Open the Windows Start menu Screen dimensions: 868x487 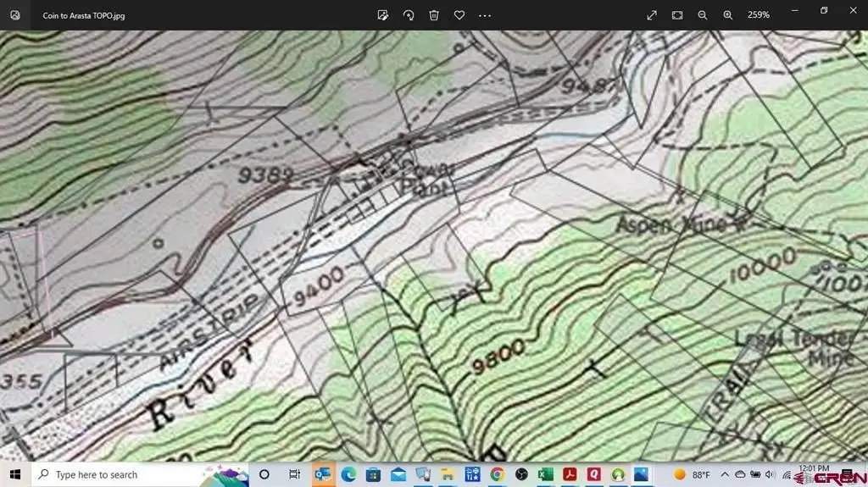coord(15,475)
